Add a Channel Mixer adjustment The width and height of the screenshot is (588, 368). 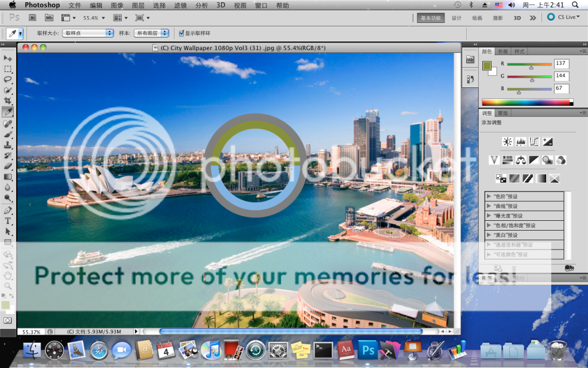click(561, 160)
